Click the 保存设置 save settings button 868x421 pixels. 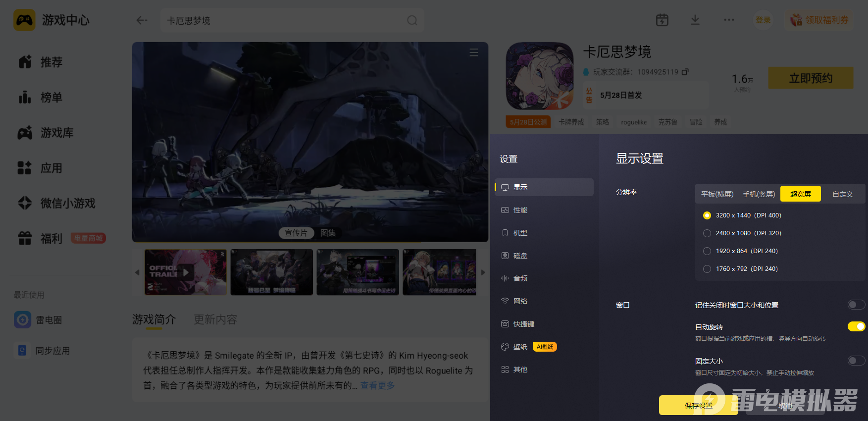pyautogui.click(x=698, y=405)
